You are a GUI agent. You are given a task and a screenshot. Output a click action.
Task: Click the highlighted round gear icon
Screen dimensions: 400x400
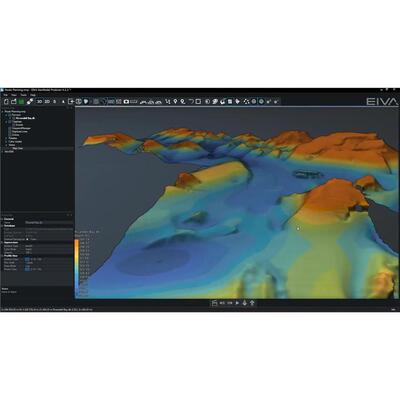coord(261,101)
